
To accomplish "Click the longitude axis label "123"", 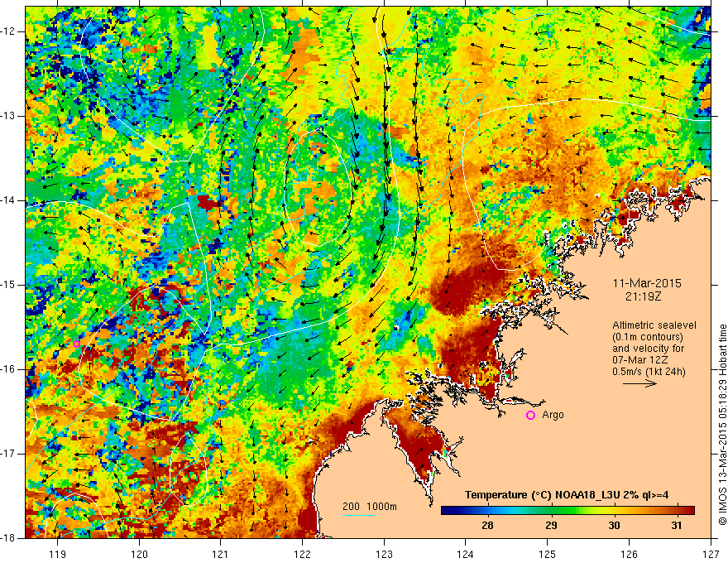I will tap(384, 554).
